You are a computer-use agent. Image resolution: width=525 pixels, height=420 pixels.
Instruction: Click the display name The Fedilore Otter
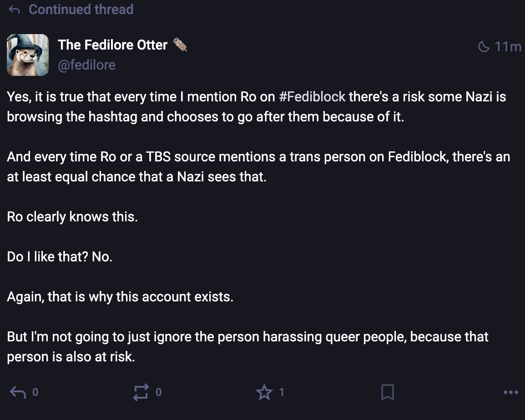coord(112,45)
